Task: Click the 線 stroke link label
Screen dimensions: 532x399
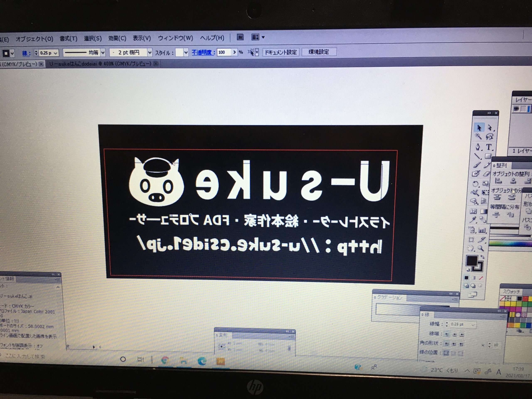Action: click(x=26, y=53)
